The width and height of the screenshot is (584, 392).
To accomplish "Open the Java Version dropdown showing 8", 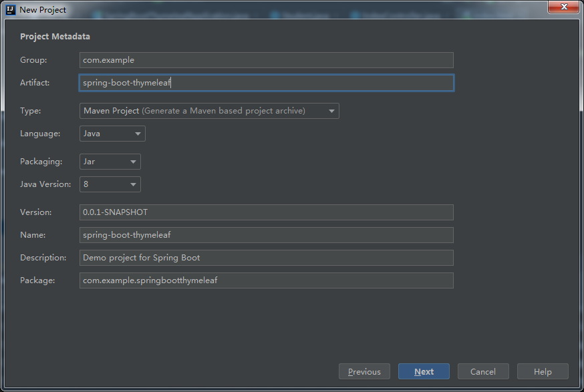I will (110, 184).
